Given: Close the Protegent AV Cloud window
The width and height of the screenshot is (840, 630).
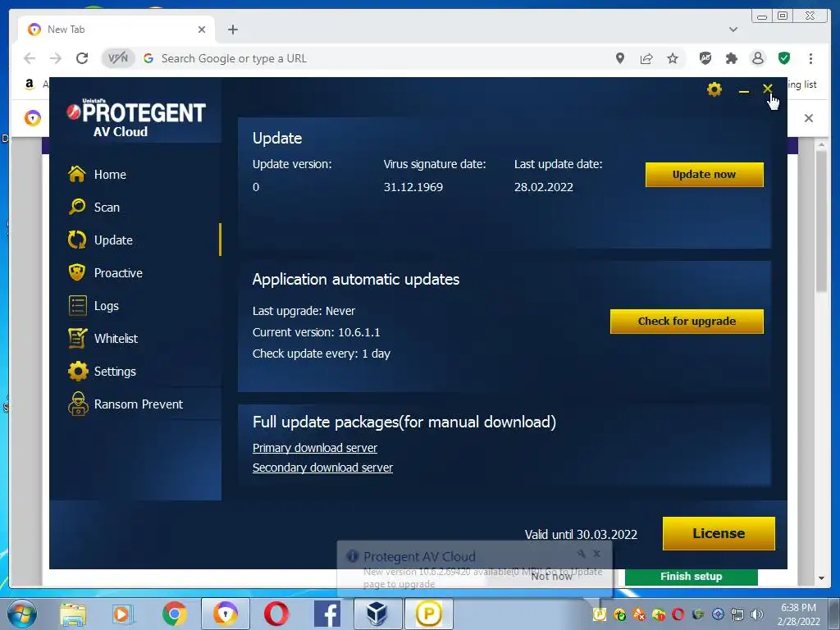Looking at the screenshot, I should [767, 89].
